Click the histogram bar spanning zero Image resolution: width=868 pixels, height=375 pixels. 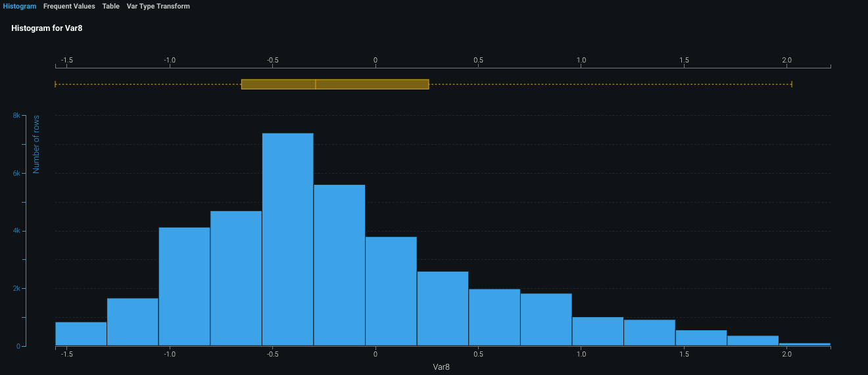[391, 291]
